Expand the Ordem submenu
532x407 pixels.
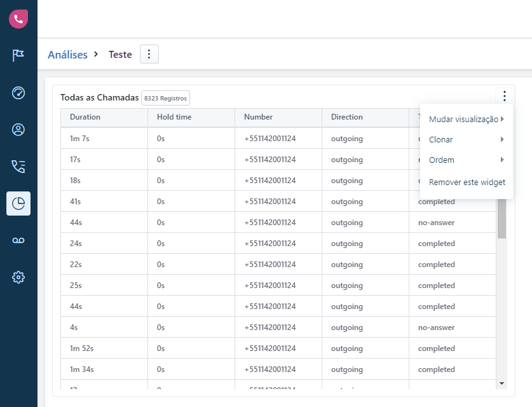tap(466, 160)
